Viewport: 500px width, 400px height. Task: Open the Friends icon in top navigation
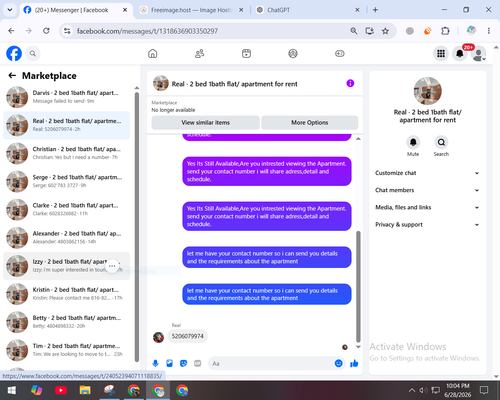pyautogui.click(x=199, y=53)
